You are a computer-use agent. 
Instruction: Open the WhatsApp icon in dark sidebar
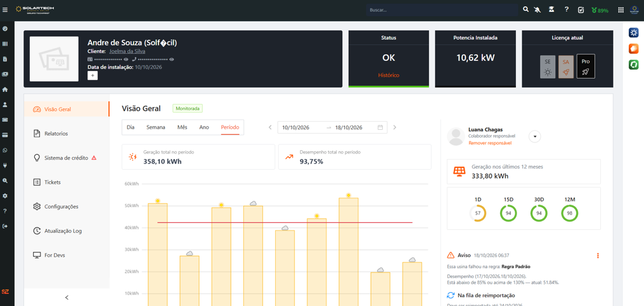(5, 150)
